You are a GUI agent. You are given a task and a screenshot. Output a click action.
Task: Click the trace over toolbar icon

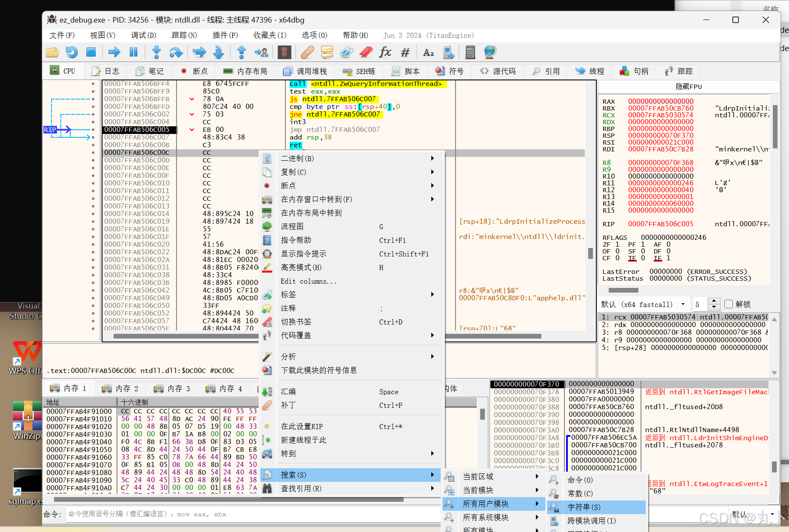[219, 52]
